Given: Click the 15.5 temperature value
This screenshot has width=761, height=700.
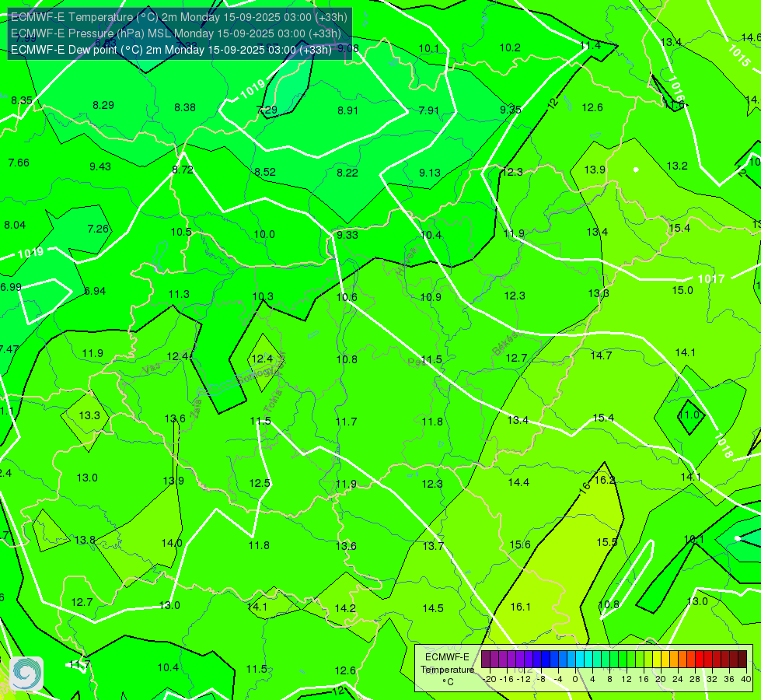Looking at the screenshot, I should (x=606, y=542).
